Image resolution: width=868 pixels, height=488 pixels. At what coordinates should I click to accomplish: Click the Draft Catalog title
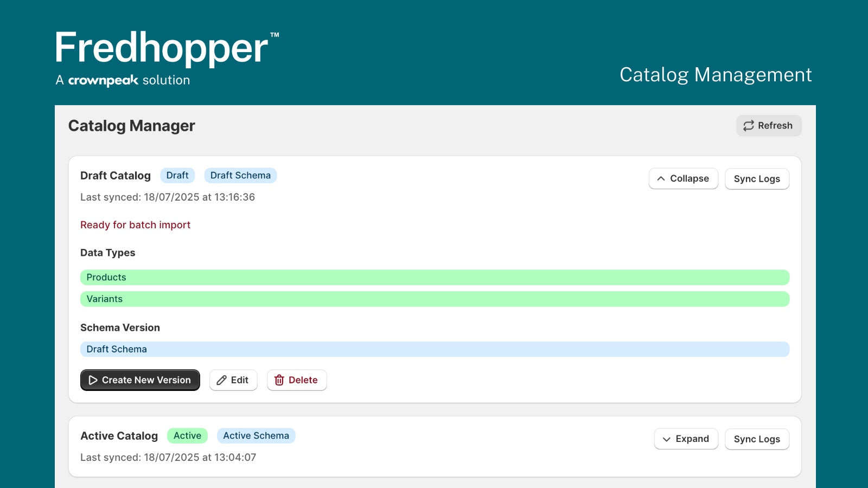coord(116,176)
